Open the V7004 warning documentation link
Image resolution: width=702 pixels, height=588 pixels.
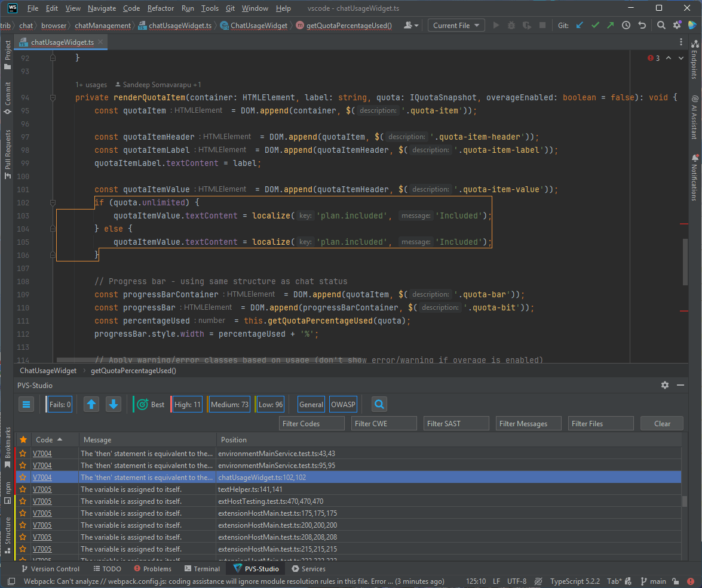point(42,477)
